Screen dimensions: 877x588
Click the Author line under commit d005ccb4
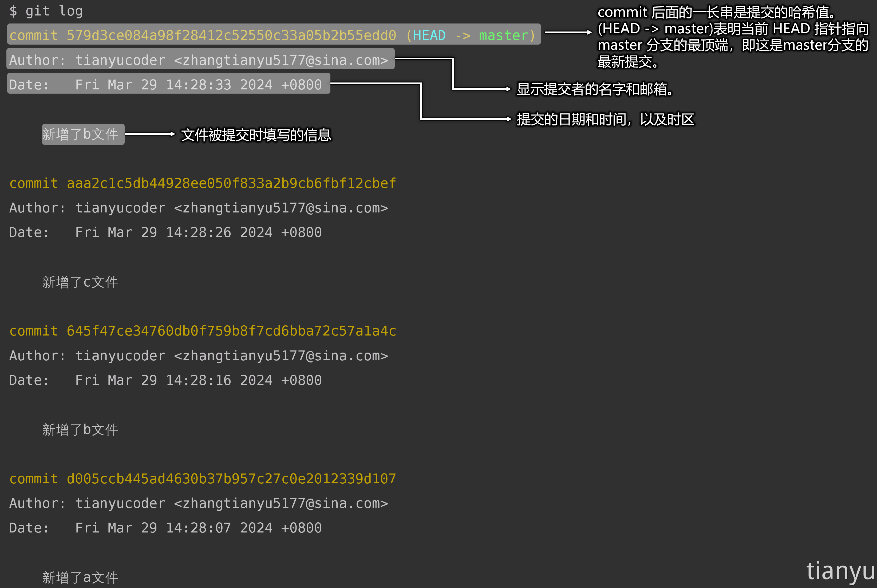click(x=199, y=503)
